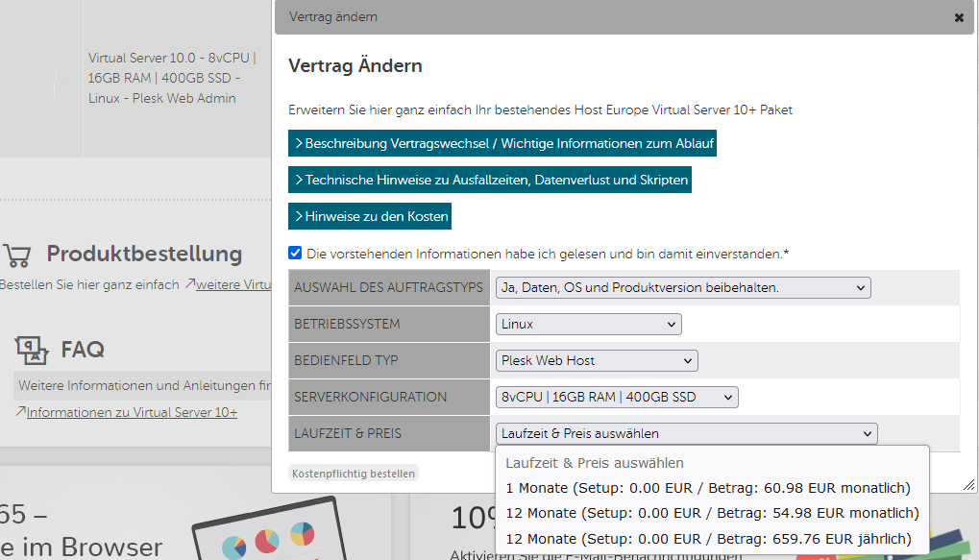Screen dimensions: 979x560
Task: Click the Virtual Server 10.0 product description text
Action: (172, 78)
